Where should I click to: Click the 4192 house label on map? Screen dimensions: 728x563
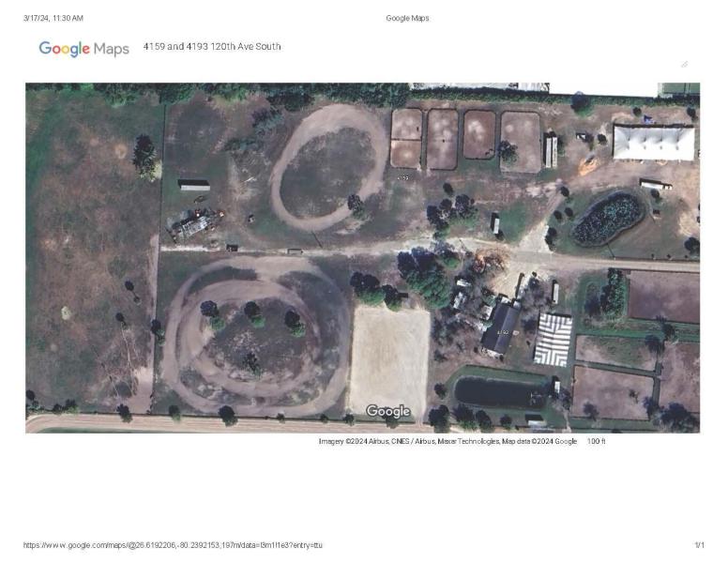[x=503, y=332]
